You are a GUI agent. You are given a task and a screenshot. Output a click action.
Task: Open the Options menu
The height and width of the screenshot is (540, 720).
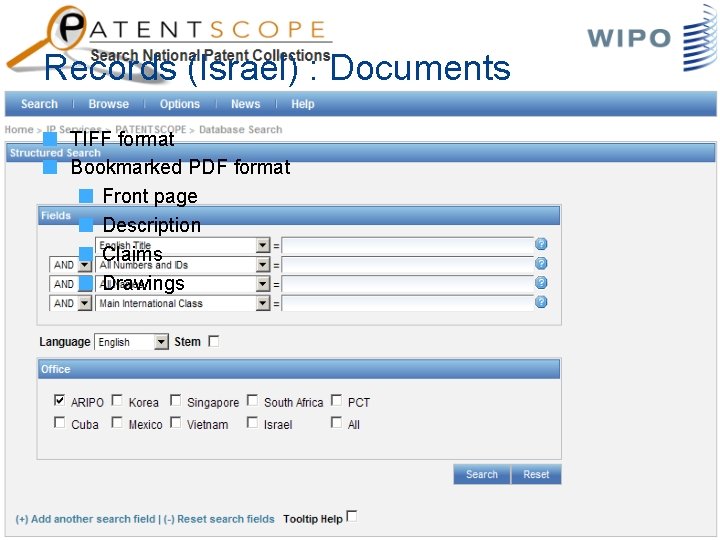tap(180, 104)
